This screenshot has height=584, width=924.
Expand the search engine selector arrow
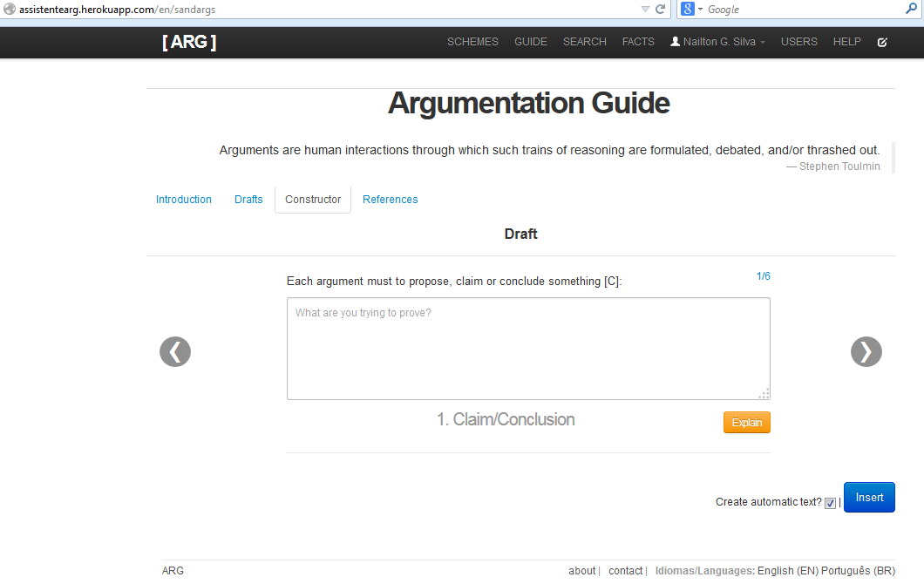[x=701, y=10]
